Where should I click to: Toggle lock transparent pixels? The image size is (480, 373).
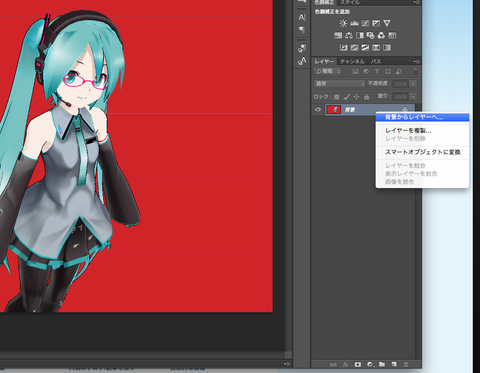[337, 97]
